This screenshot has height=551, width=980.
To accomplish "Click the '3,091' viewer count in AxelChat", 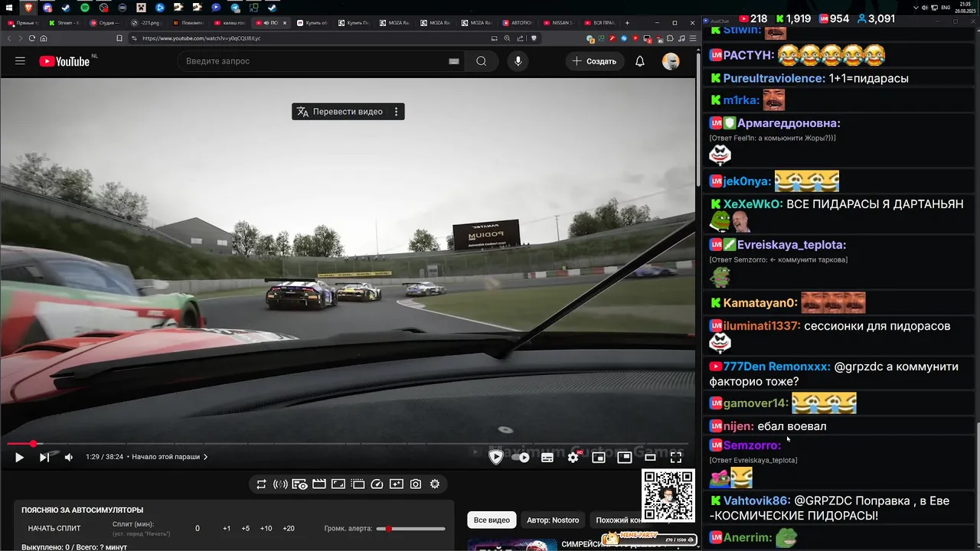I will tap(875, 18).
